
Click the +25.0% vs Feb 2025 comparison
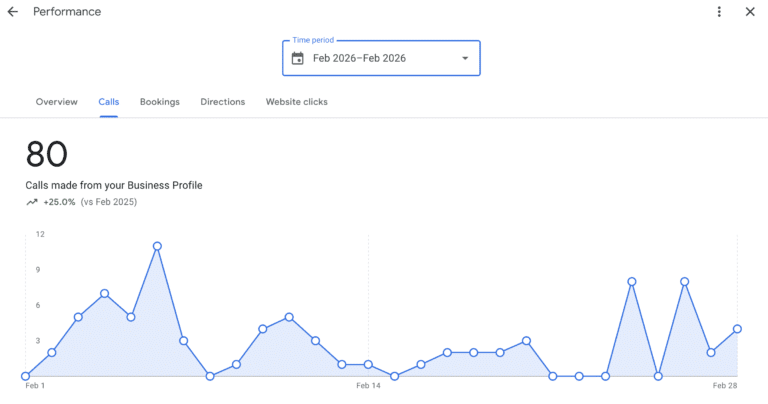(90, 202)
